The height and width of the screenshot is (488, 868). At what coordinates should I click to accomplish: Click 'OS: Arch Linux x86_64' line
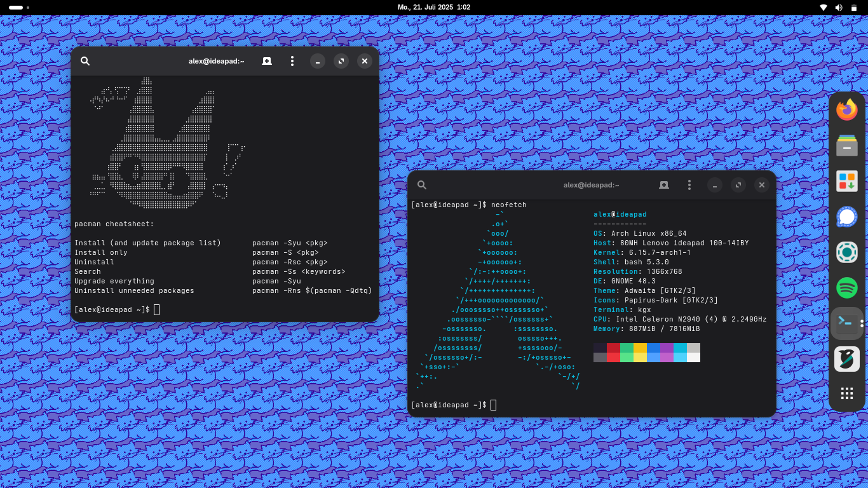[x=640, y=233]
